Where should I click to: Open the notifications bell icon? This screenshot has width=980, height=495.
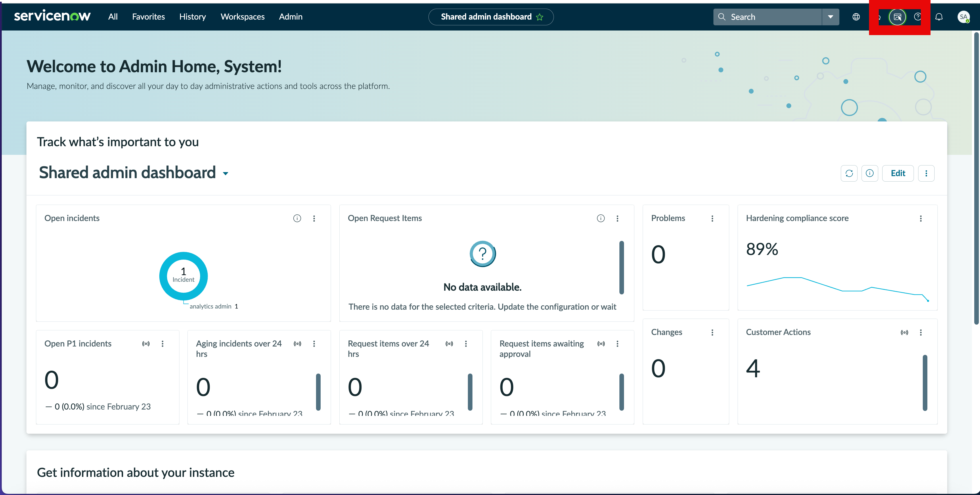pyautogui.click(x=939, y=17)
